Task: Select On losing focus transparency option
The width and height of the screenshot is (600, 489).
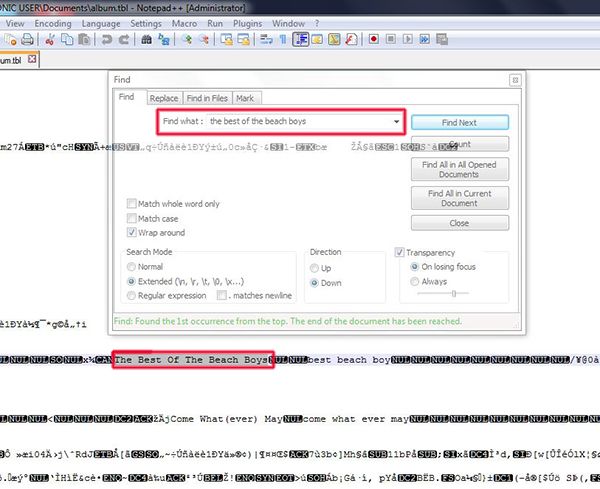Action: click(x=414, y=266)
